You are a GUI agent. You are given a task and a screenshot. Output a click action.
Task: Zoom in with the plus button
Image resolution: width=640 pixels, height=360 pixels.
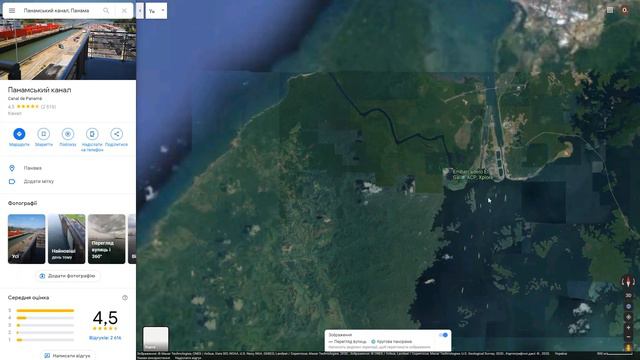pos(628,328)
